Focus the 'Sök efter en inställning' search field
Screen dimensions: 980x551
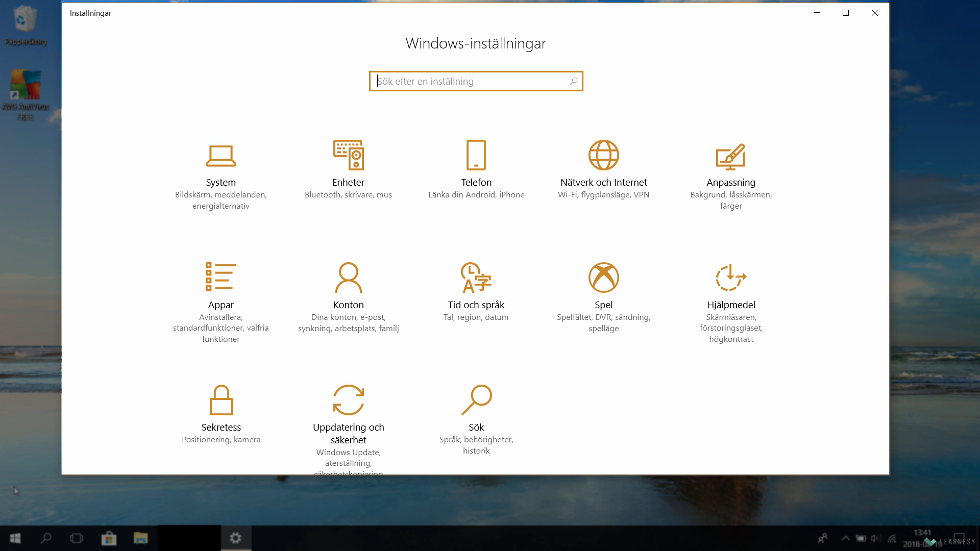[x=476, y=81]
